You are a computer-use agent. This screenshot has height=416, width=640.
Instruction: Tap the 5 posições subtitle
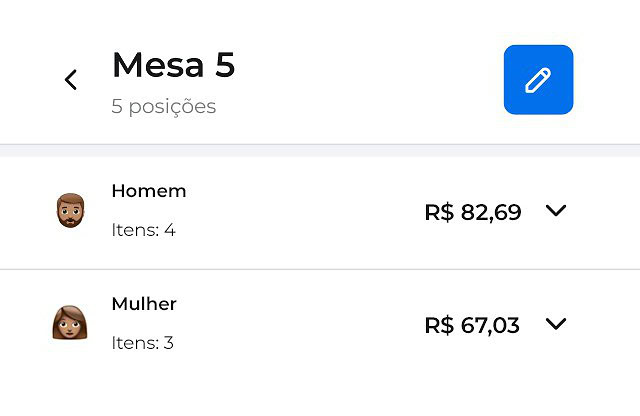pyautogui.click(x=164, y=107)
